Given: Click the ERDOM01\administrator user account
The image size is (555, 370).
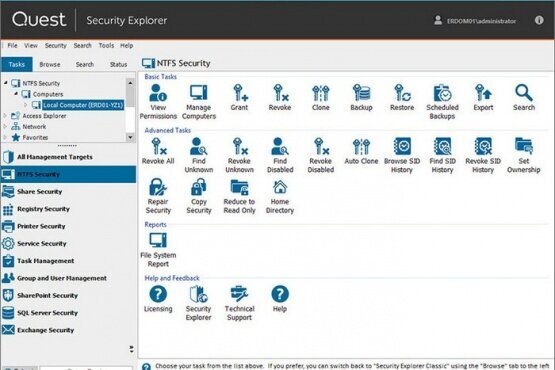Looking at the screenshot, I should [x=475, y=21].
